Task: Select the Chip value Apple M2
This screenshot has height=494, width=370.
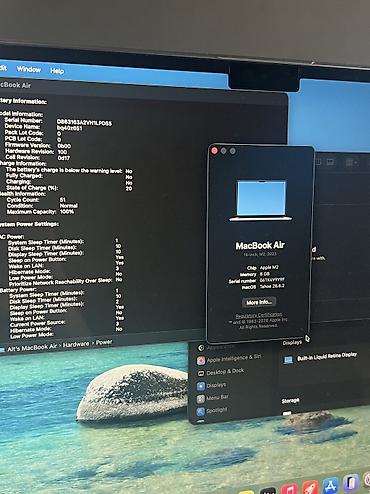Action: point(269,267)
